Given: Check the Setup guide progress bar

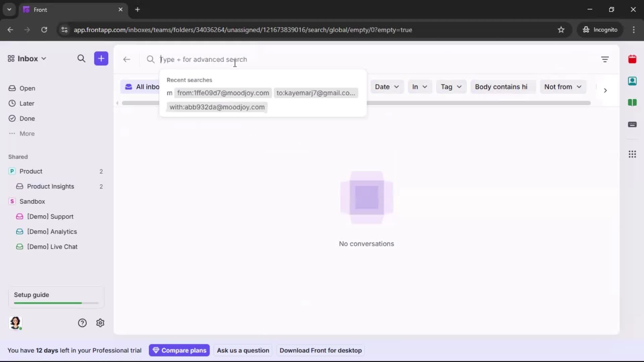Looking at the screenshot, I should click(x=55, y=303).
